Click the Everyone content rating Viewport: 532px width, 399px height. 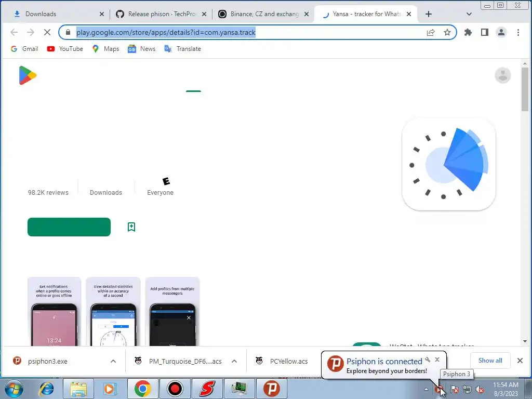click(160, 192)
